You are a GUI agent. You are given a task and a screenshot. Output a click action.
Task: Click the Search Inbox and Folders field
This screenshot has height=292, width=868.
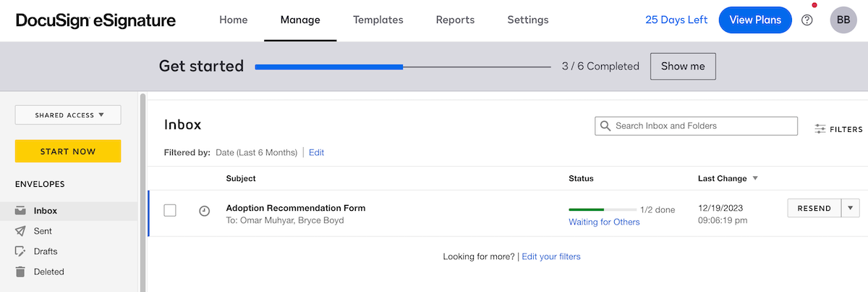point(696,126)
